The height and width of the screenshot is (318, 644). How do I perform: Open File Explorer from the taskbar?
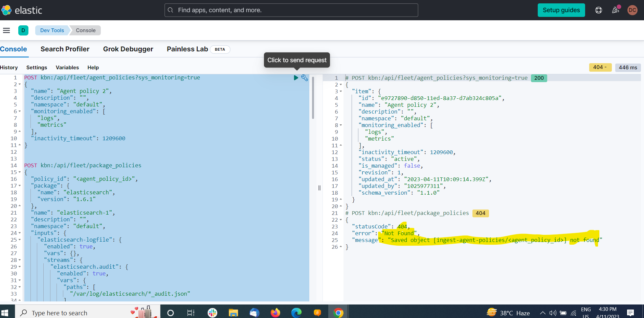click(x=233, y=313)
